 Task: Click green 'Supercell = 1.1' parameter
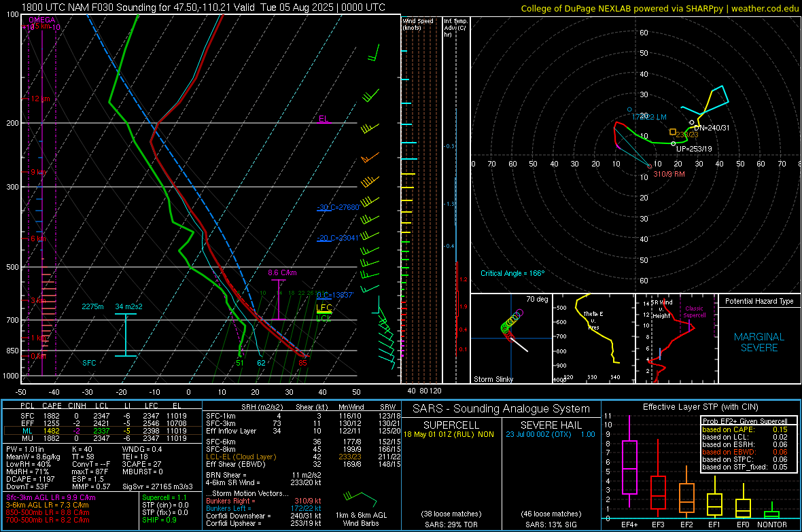pyautogui.click(x=164, y=497)
